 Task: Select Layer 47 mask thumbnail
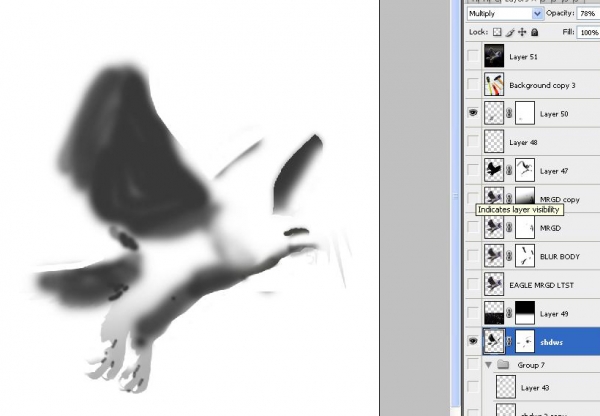525,170
